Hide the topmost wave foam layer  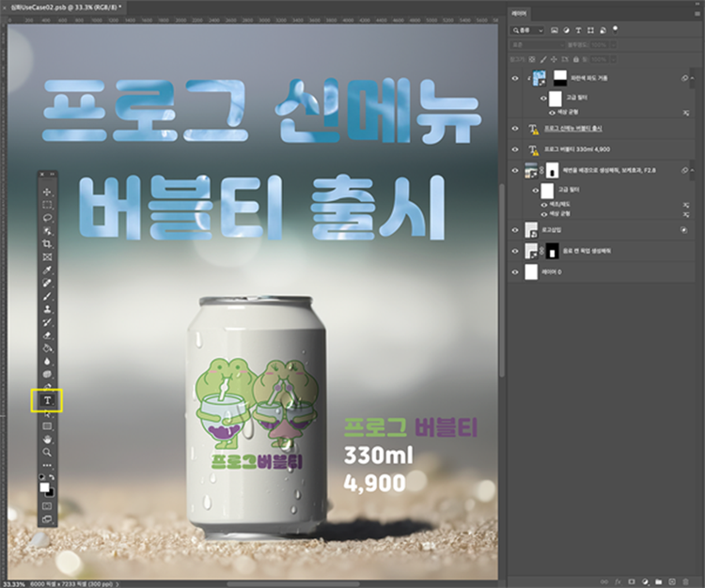[515, 78]
